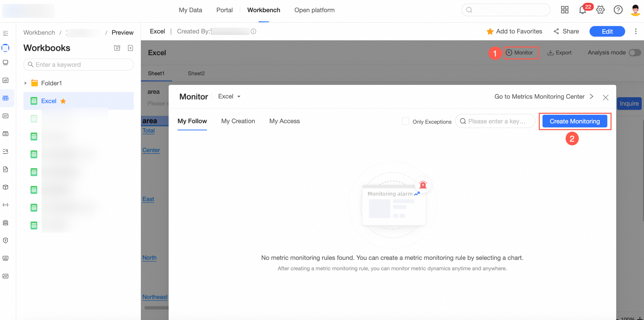
Task: Open the three-dot more options menu
Action: click(x=636, y=31)
